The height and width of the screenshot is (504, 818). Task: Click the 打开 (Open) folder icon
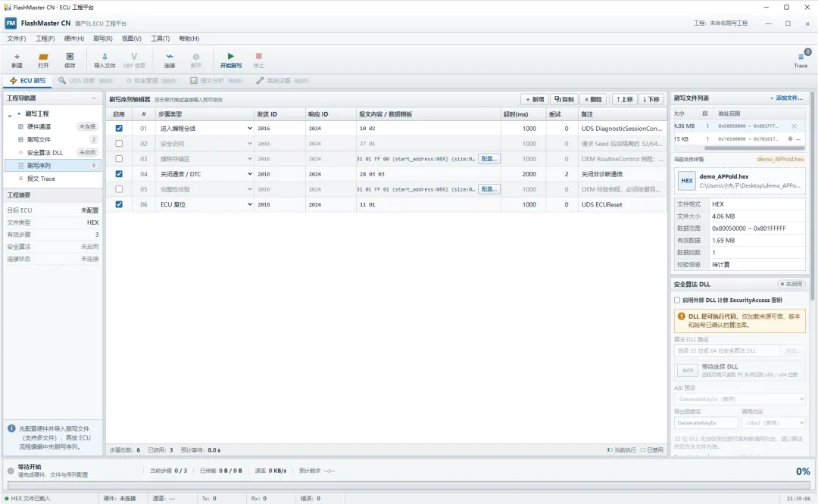tap(43, 56)
